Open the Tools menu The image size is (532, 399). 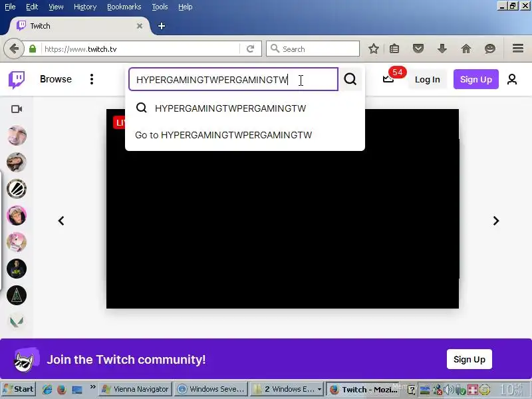pos(160,7)
